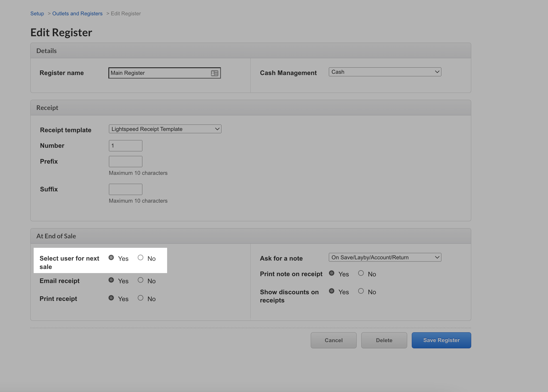Enable Email receipt by selecting Yes
The width and height of the screenshot is (548, 392).
[x=111, y=280]
